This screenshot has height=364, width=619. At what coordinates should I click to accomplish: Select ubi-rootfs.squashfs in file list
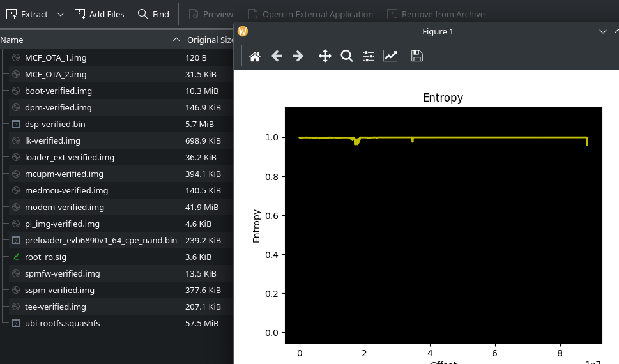[62, 323]
